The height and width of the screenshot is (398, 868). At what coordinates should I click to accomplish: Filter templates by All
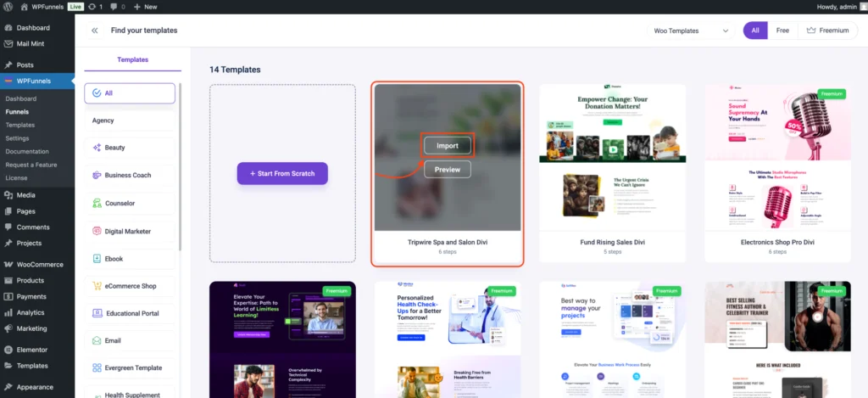coord(755,31)
